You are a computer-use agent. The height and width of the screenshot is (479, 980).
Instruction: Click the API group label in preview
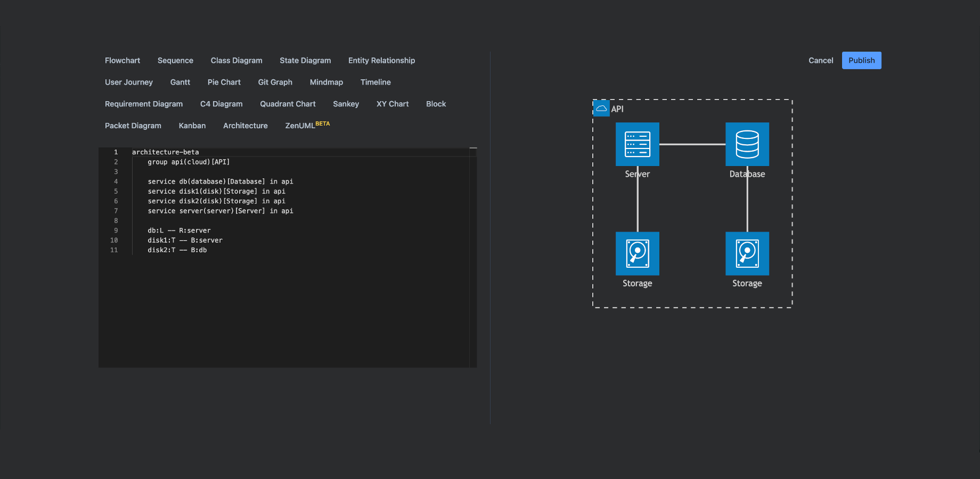[x=617, y=109]
